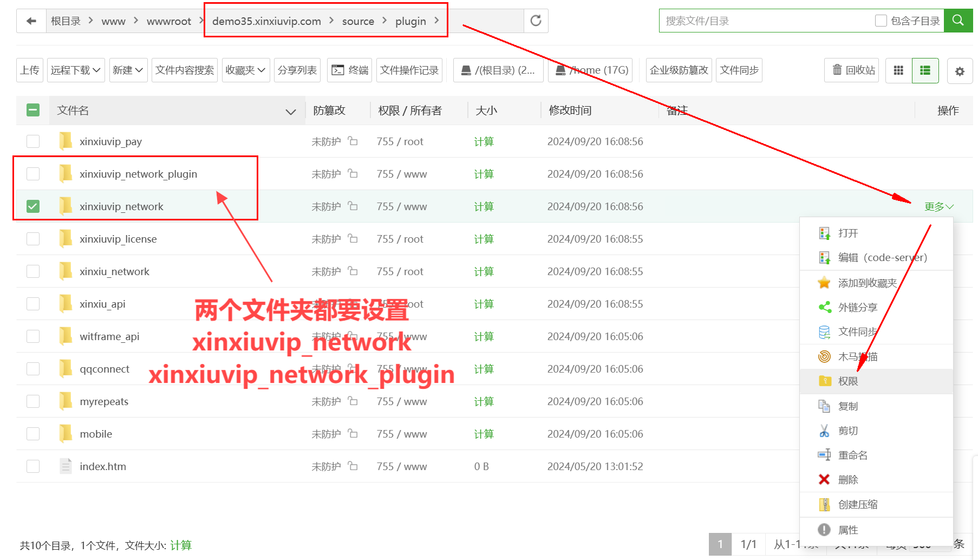Check the xinxiuvip_network_plugin checkbox

click(33, 174)
